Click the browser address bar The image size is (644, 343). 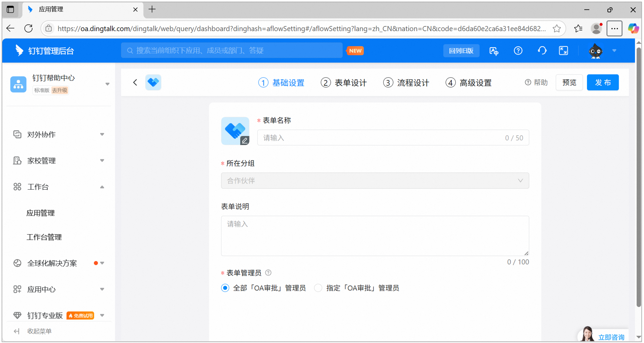302,28
